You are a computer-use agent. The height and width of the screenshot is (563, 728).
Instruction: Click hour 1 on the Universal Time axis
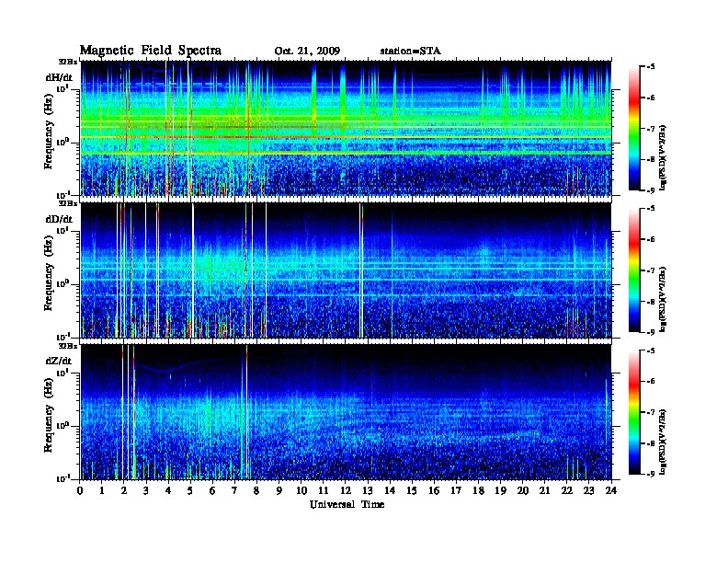click(x=102, y=491)
